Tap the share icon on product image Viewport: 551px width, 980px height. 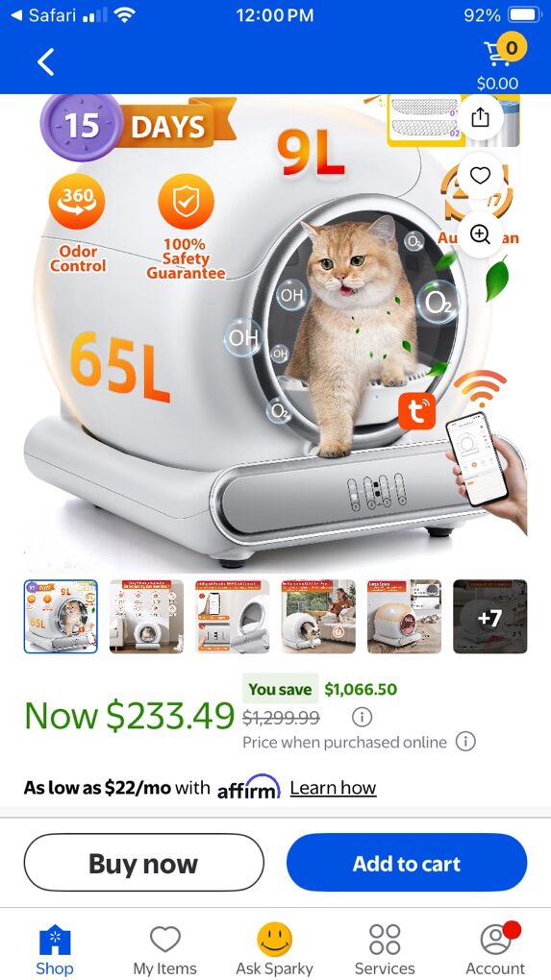481,117
